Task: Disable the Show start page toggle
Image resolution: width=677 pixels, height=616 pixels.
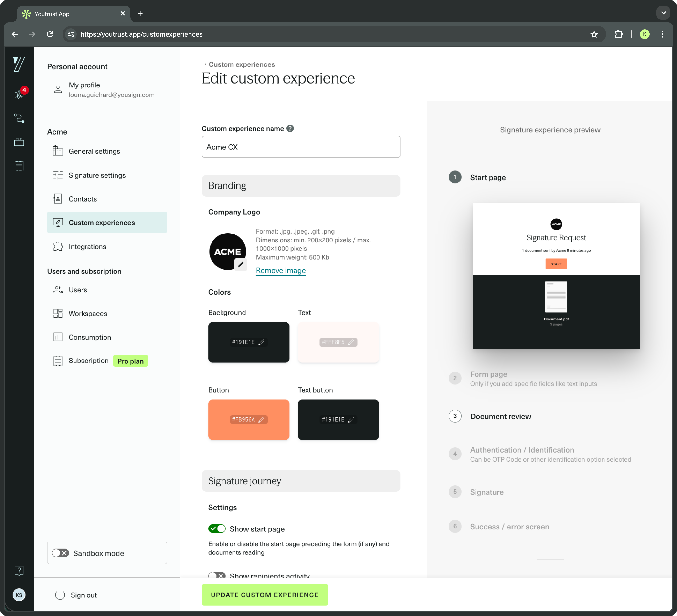Action: tap(217, 529)
